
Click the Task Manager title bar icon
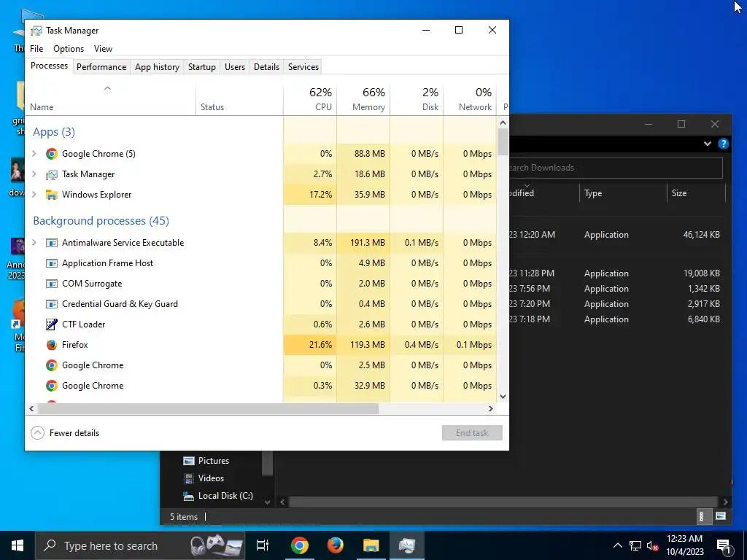[36, 31]
